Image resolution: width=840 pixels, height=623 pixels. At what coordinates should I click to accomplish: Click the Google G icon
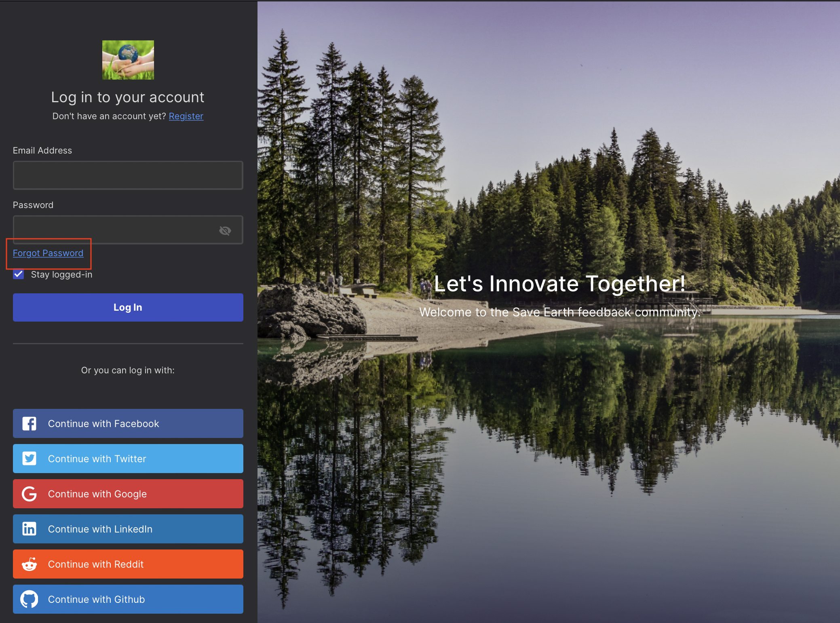(x=30, y=494)
